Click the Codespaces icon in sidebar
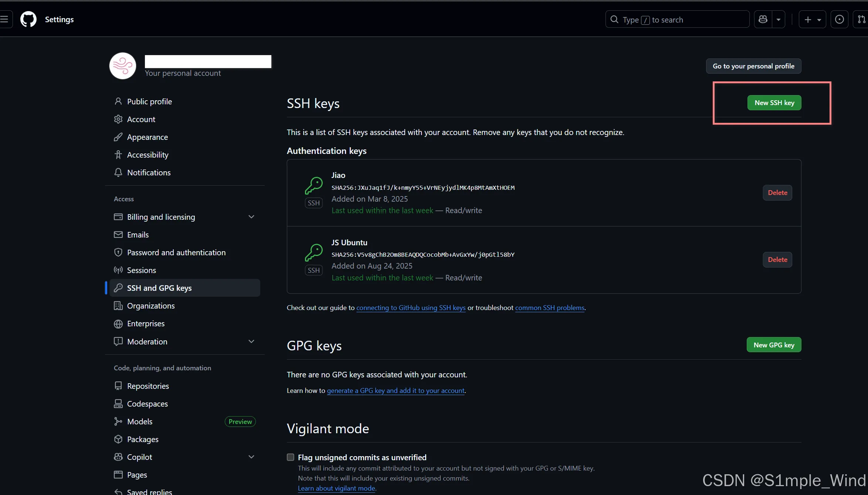The width and height of the screenshot is (868, 495). (x=118, y=404)
